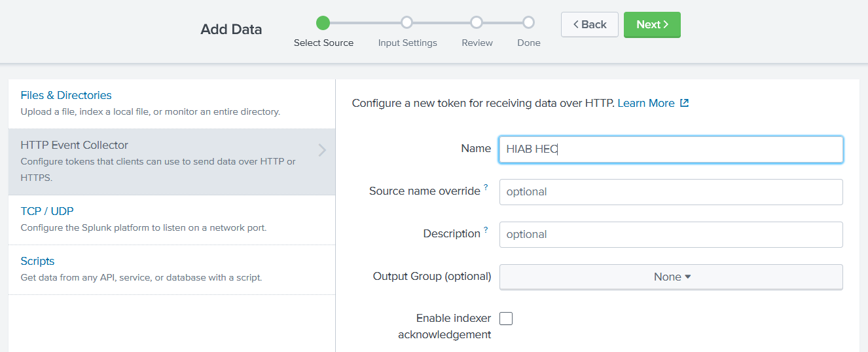Click the Done step circle
The width and height of the screenshot is (868, 352).
528,23
